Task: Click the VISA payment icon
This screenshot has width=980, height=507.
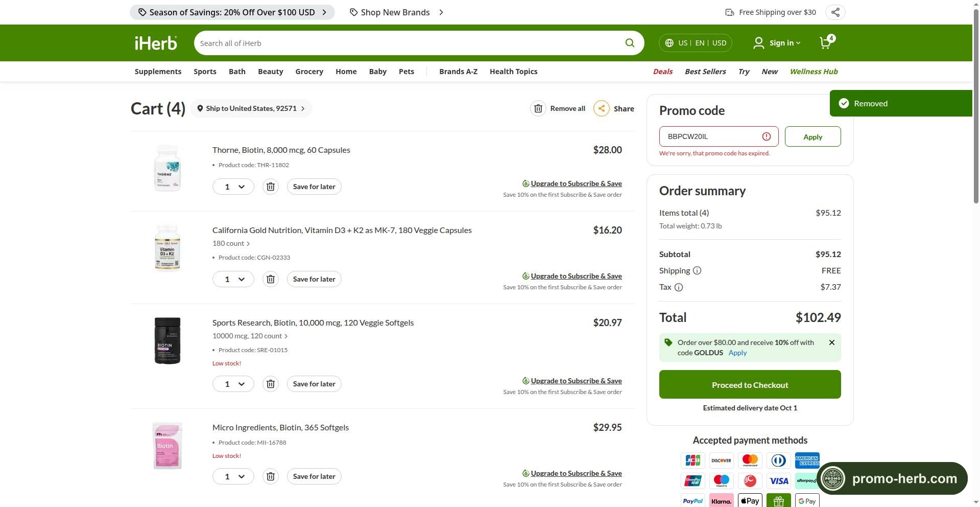Action: pos(779,481)
